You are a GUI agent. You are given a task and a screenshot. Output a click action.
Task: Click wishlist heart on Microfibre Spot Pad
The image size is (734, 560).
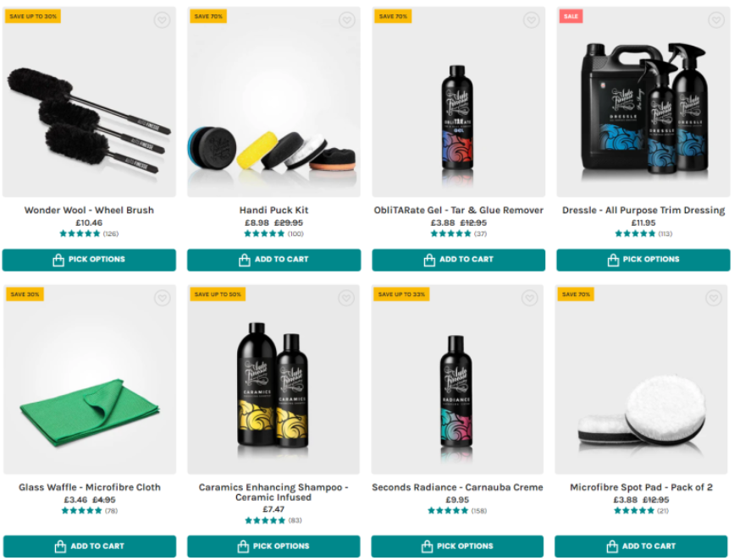(714, 298)
